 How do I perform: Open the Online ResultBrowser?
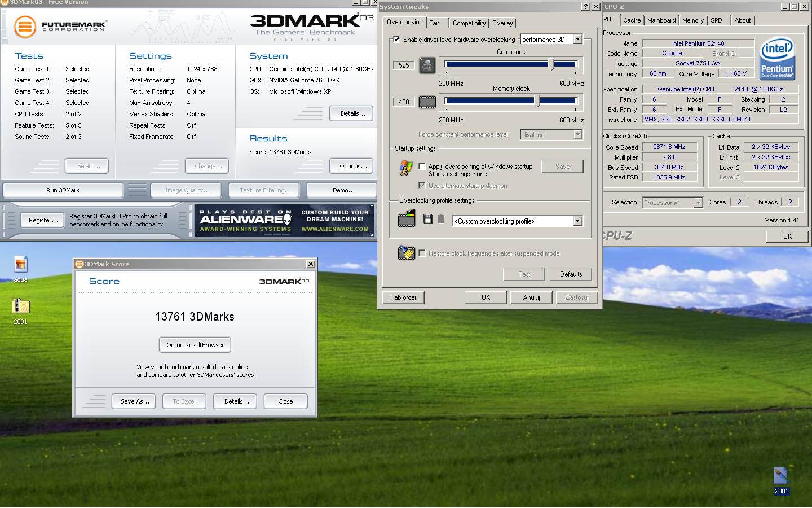point(195,345)
